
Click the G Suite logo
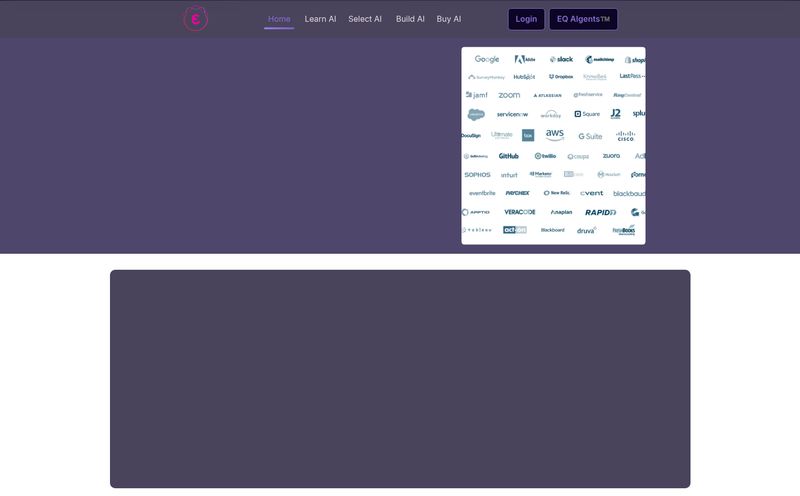coord(590,136)
